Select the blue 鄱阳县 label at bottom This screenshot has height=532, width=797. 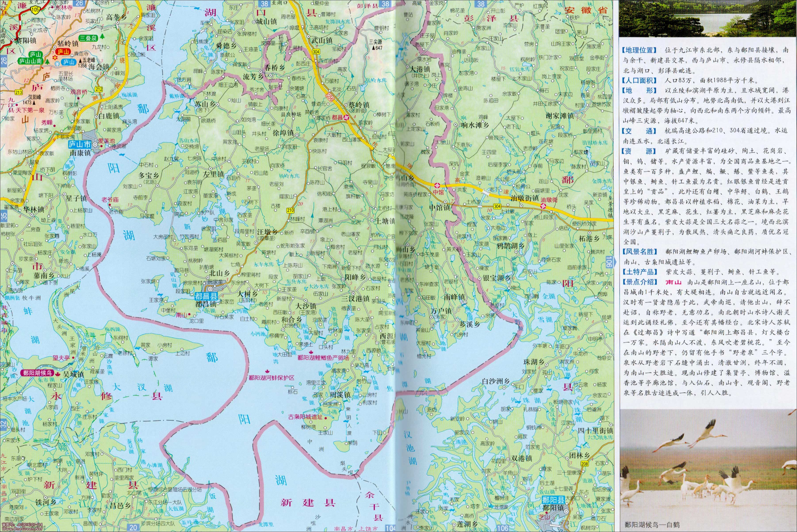pos(553,500)
